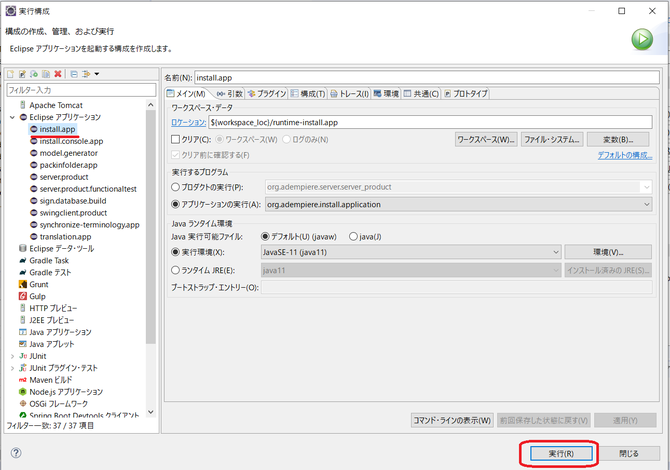Select the model.generator configuration
Image resolution: width=670 pixels, height=470 pixels.
[64, 153]
